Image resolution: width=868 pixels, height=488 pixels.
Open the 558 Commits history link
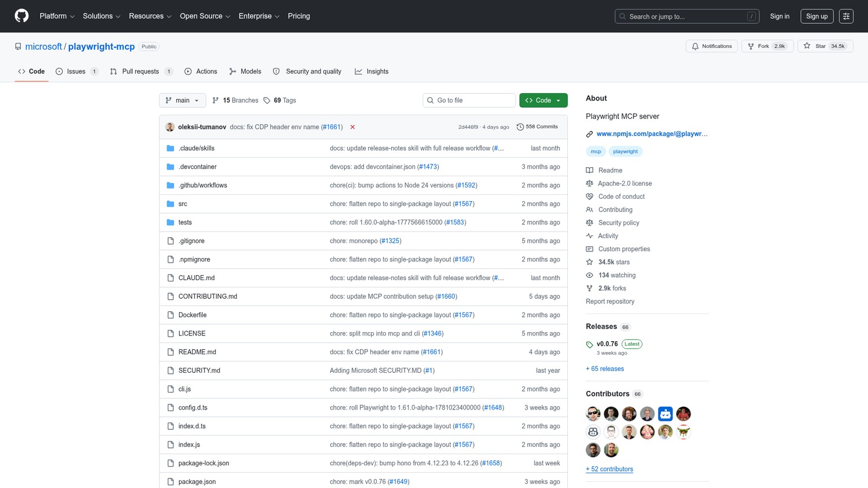tap(537, 127)
